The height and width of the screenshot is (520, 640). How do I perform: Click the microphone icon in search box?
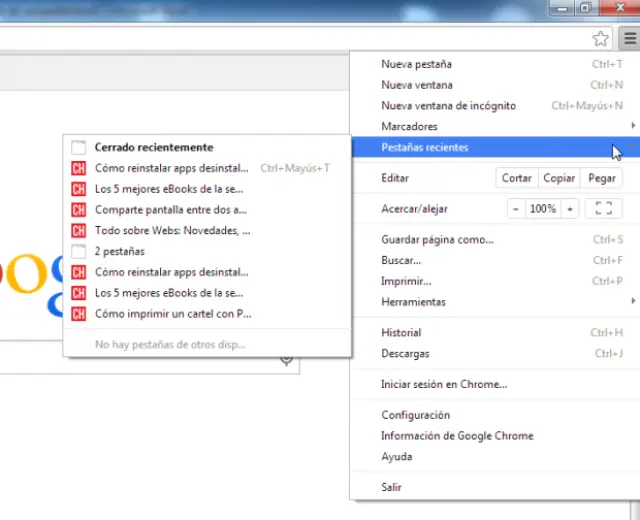[287, 359]
